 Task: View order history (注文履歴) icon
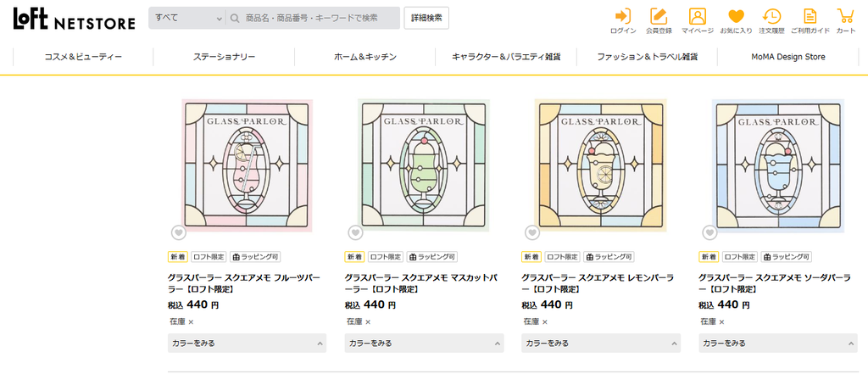click(x=771, y=21)
